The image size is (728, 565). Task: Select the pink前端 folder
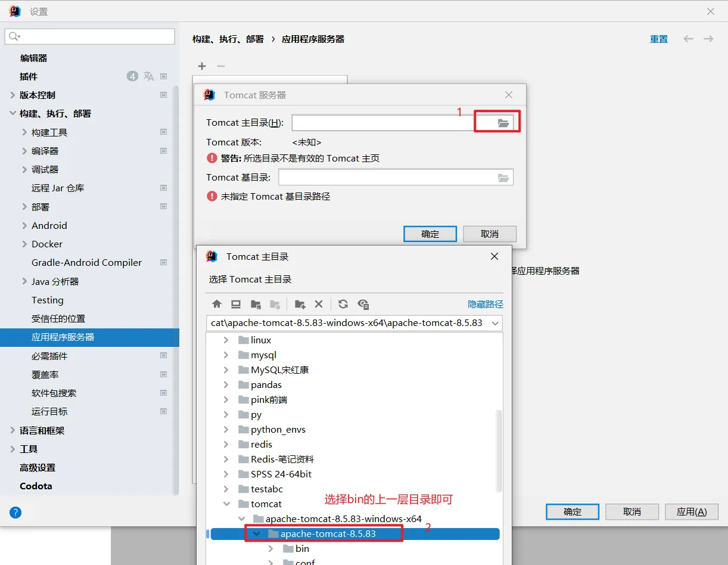pyautogui.click(x=269, y=399)
